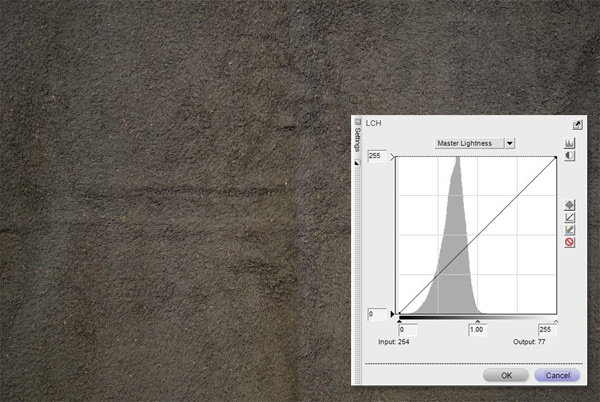This screenshot has height=402, width=600.
Task: Open the Master Lightness channel dropdown
Action: click(510, 143)
